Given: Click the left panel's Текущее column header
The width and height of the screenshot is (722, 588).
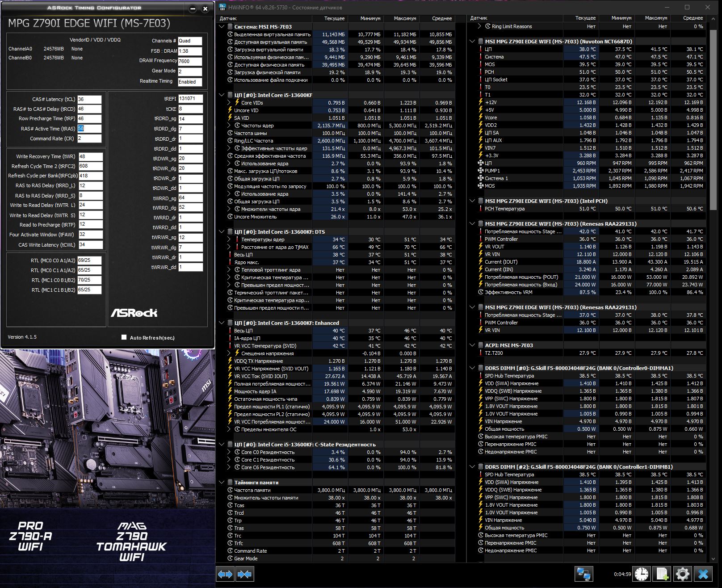Looking at the screenshot, I should (x=329, y=18).
